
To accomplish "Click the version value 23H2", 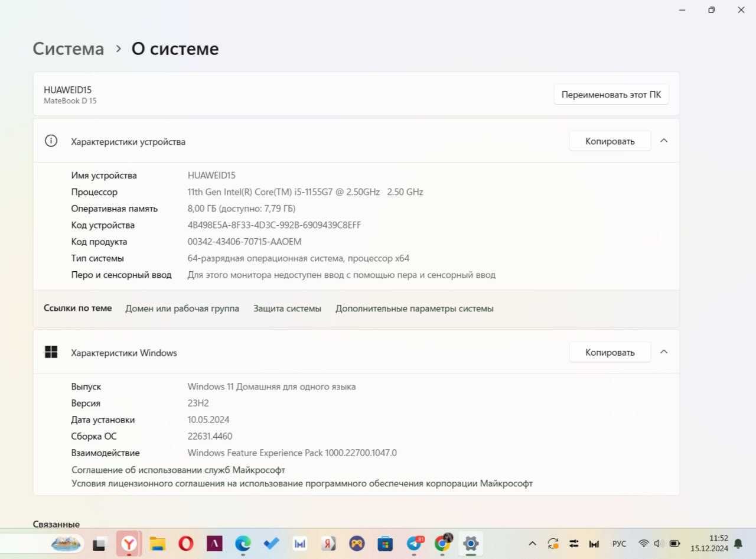I will click(x=198, y=403).
